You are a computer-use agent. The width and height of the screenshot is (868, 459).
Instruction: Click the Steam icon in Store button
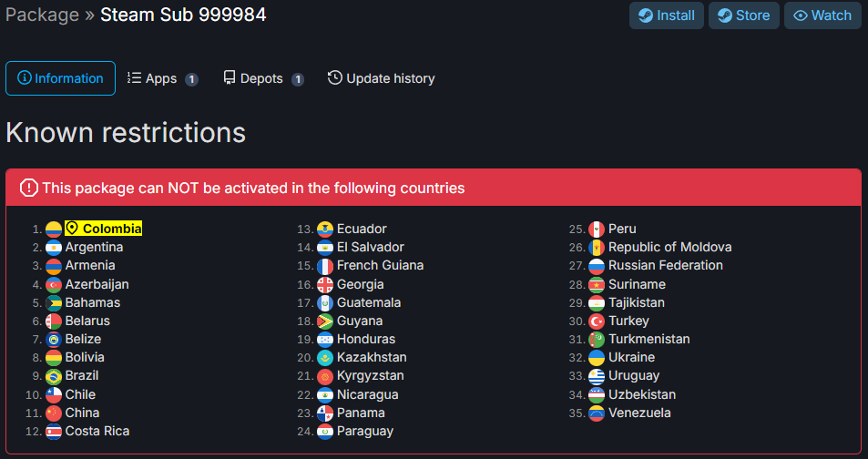point(725,15)
